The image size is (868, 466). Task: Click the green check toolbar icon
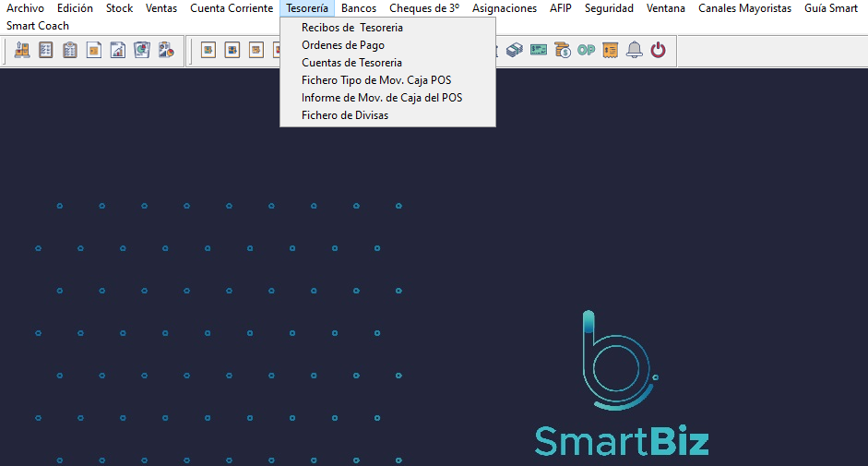(539, 51)
